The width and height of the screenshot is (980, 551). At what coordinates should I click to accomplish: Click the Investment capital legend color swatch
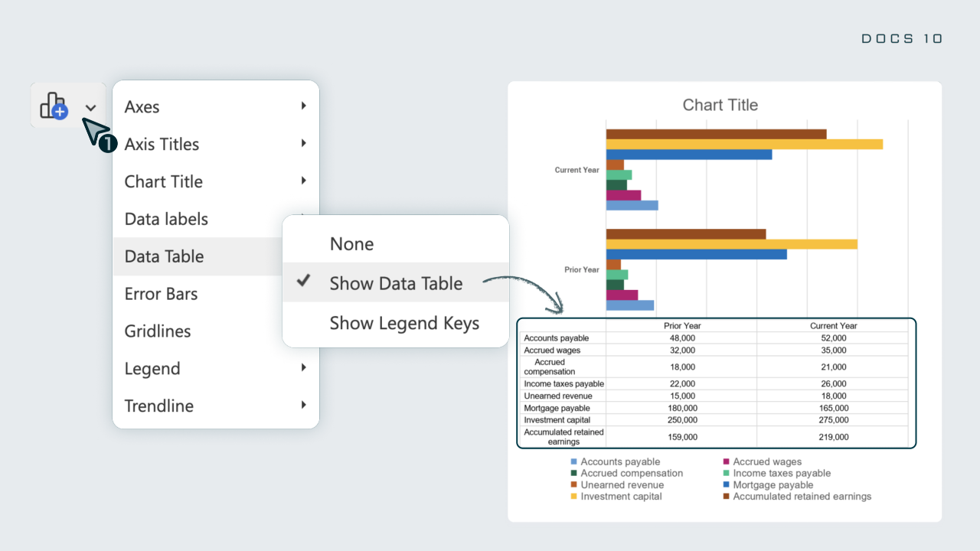pos(573,497)
